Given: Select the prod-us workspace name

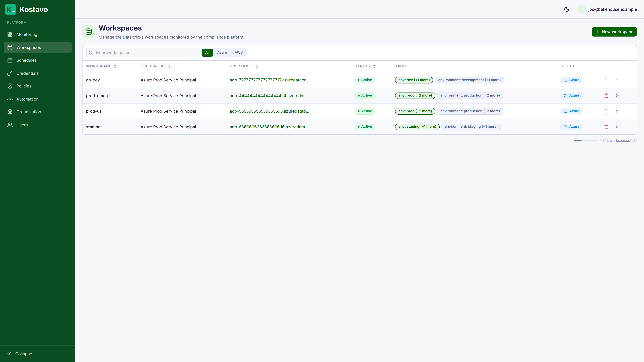Looking at the screenshot, I should (x=94, y=111).
